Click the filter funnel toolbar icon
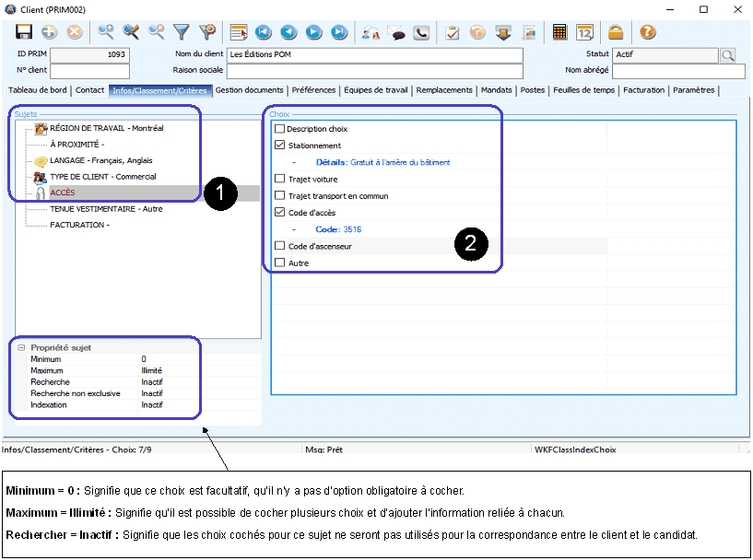 [x=182, y=32]
